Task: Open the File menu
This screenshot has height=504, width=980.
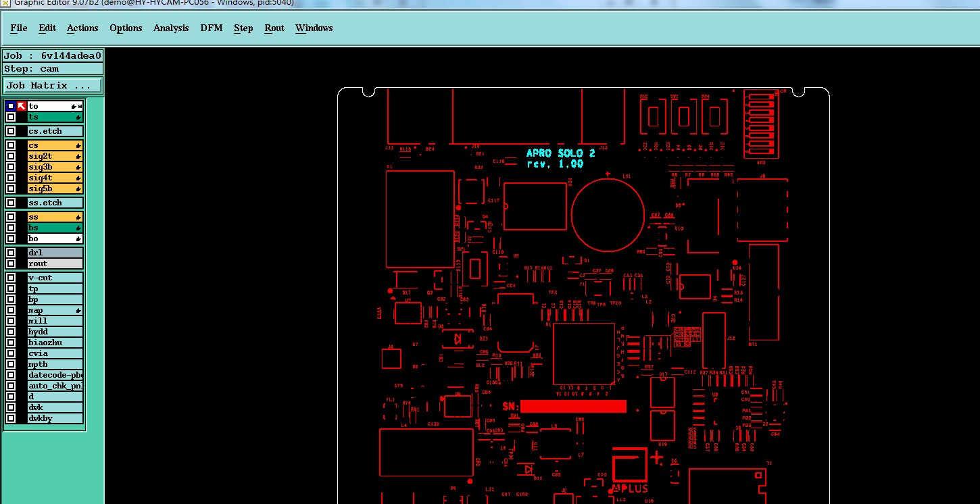Action: pos(19,28)
